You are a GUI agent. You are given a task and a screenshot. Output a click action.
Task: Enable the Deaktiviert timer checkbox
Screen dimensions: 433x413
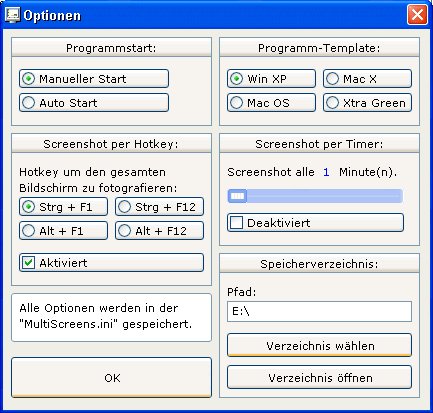[315, 223]
